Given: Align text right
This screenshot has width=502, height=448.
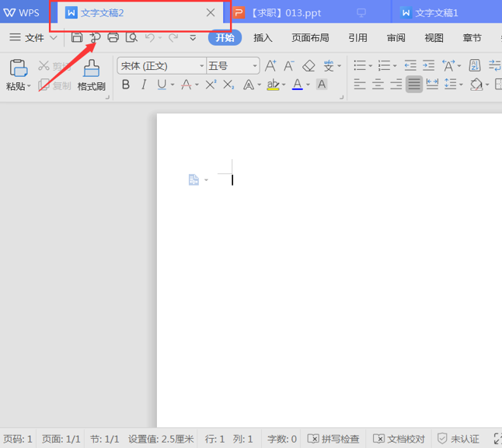Looking at the screenshot, I should (x=396, y=85).
